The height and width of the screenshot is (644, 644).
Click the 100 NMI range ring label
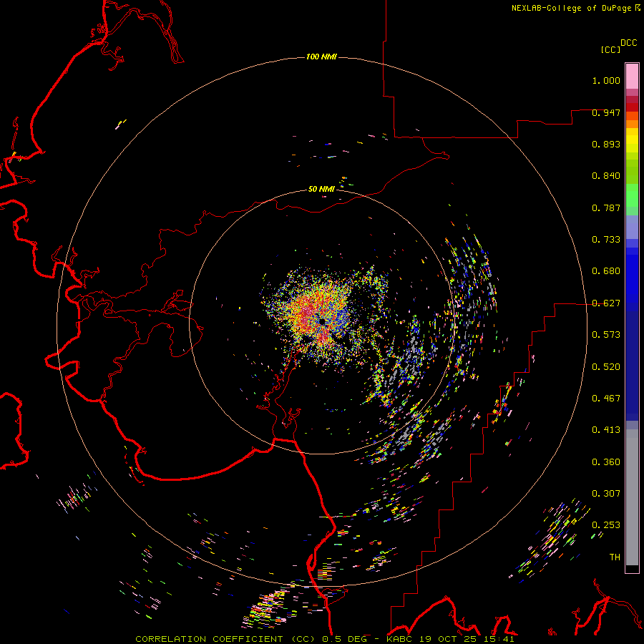coord(321,57)
